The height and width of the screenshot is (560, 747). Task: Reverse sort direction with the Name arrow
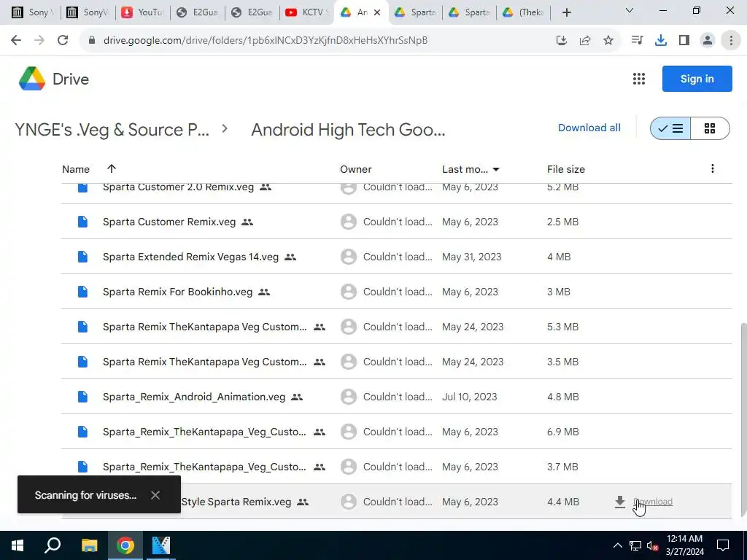coord(112,168)
